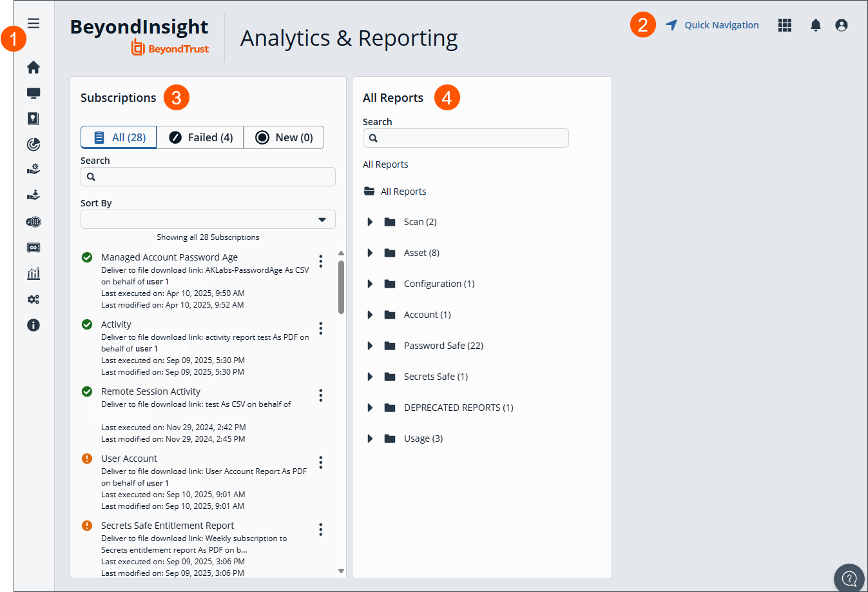Open the apps grid icon in the header
The height and width of the screenshot is (592, 868).
[785, 25]
